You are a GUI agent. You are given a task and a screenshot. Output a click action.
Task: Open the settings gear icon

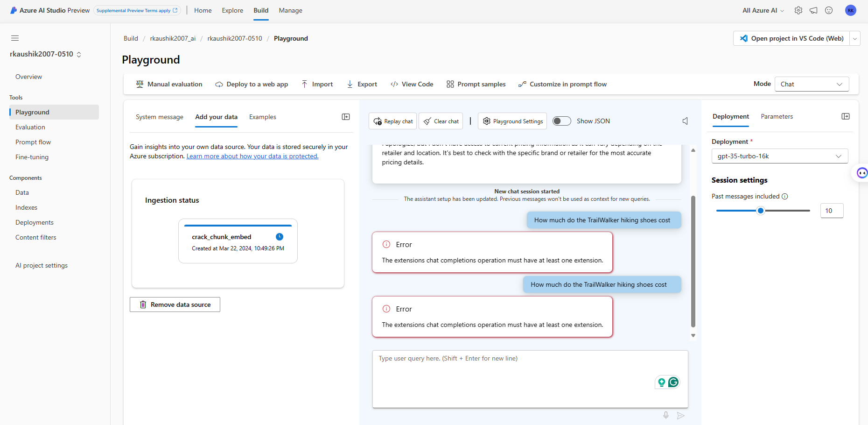798,10
